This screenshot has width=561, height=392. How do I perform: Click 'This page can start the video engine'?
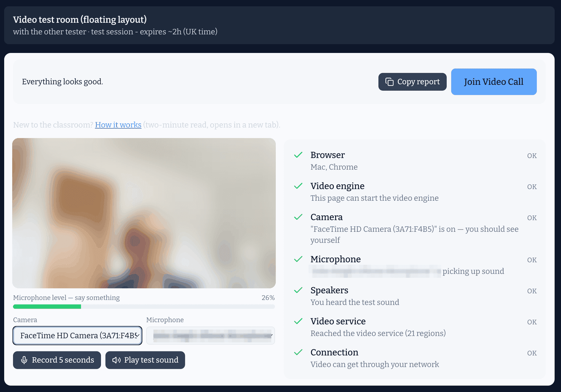pyautogui.click(x=374, y=198)
